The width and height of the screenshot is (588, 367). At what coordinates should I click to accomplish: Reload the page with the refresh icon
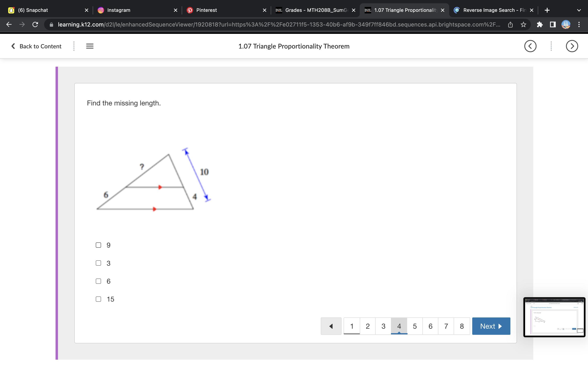35,24
